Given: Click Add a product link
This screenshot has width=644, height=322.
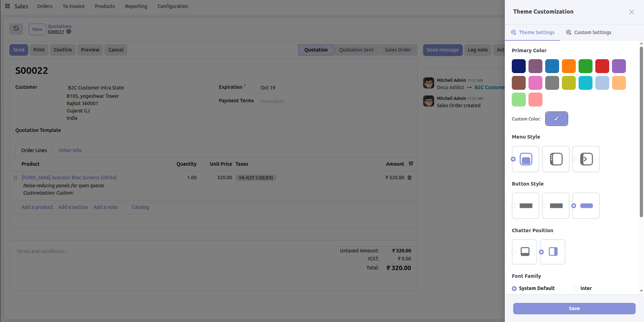Looking at the screenshot, I should [x=37, y=207].
